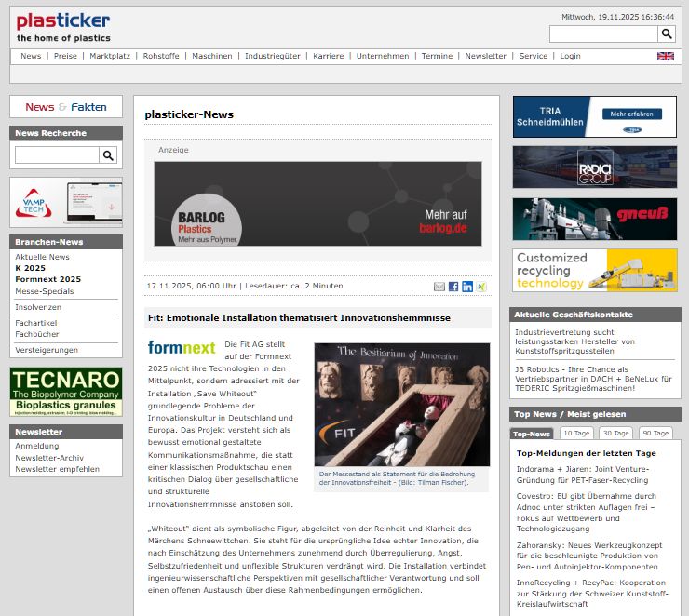Click the News & Fakten heading
Image resolution: width=689 pixels, height=616 pixels.
click(x=66, y=107)
